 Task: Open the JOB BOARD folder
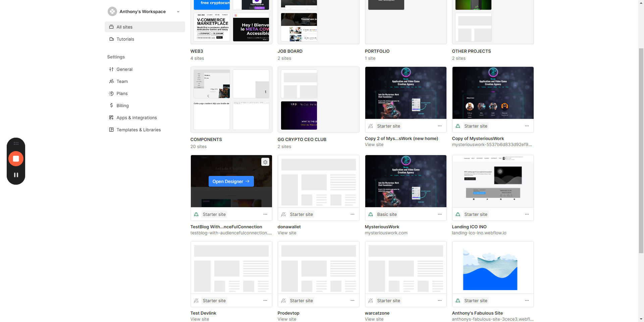tap(318, 22)
